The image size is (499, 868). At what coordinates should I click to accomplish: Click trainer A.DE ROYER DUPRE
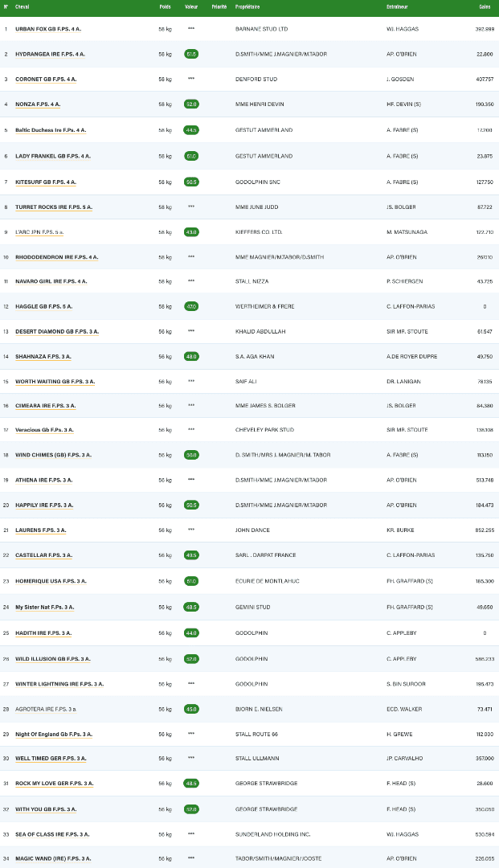[411, 357]
